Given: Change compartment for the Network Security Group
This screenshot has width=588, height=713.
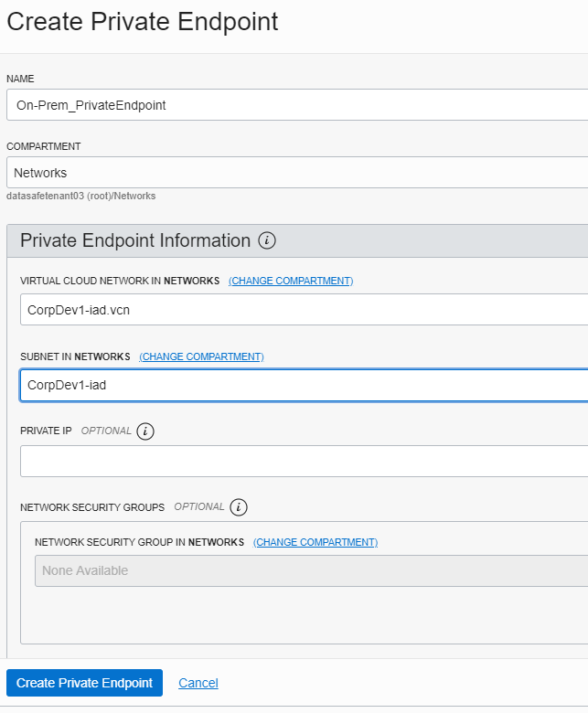Looking at the screenshot, I should [x=315, y=542].
